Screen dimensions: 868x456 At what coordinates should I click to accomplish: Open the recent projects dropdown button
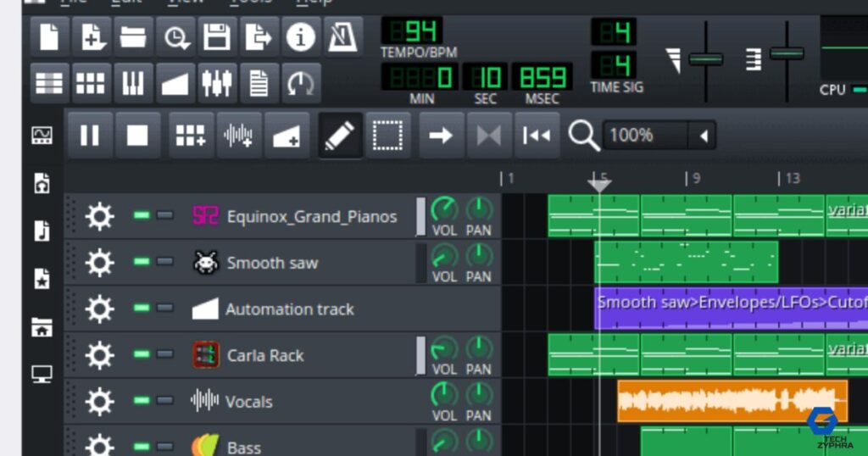click(175, 37)
